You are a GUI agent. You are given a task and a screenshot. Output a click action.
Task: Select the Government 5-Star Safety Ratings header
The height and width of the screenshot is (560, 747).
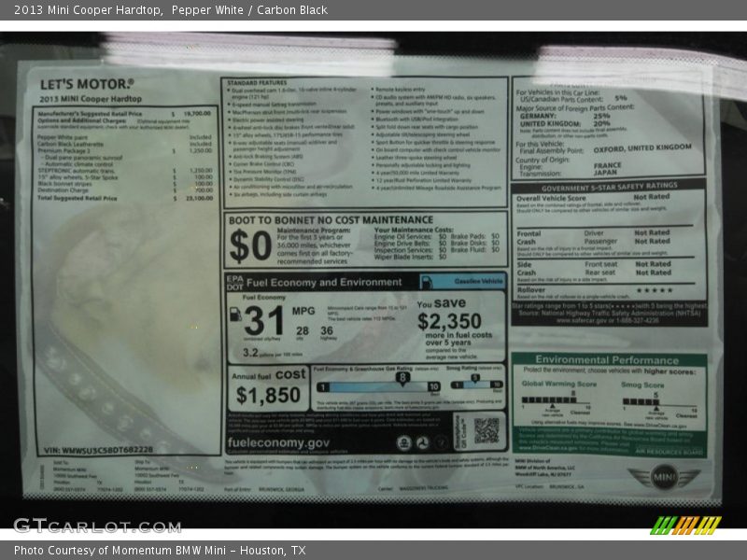[608, 186]
